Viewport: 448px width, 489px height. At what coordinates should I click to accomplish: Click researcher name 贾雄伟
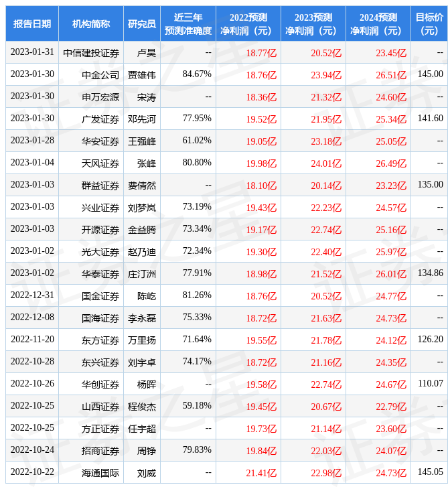(142, 75)
